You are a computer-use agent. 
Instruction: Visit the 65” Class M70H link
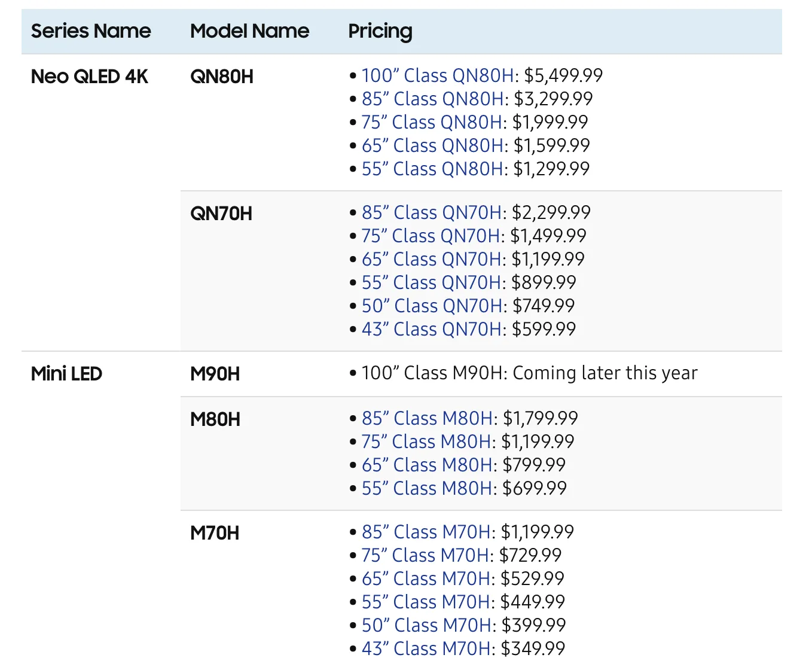click(x=426, y=579)
